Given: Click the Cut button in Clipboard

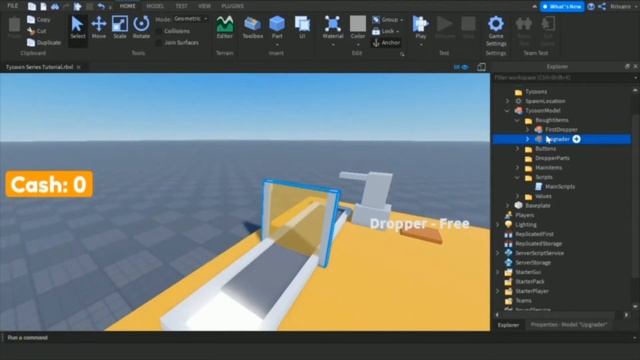Looking at the screenshot, I should tap(37, 31).
